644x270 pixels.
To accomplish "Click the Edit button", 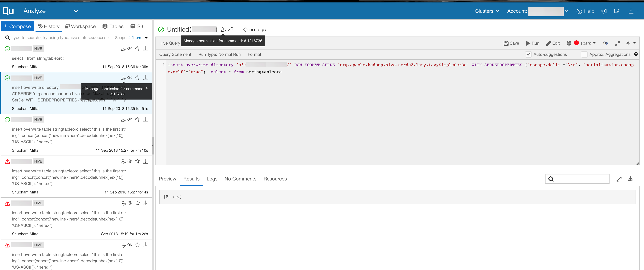I will pos(553,43).
